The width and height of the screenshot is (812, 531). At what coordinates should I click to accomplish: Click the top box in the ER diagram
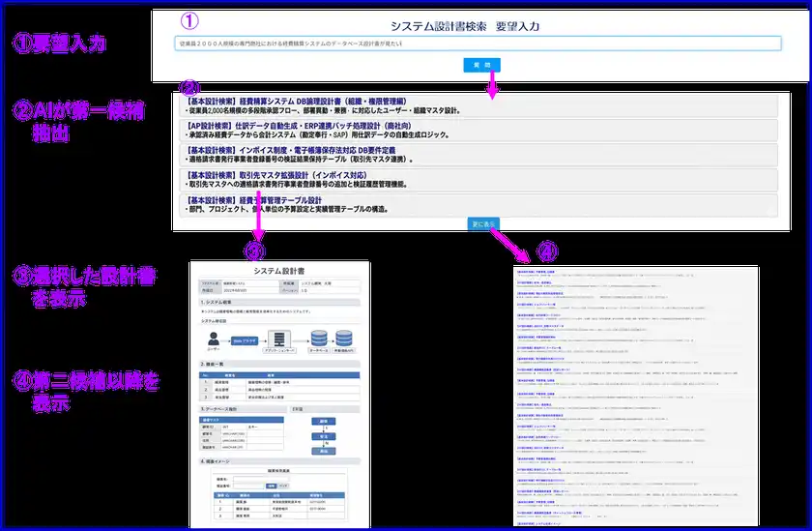326,422
